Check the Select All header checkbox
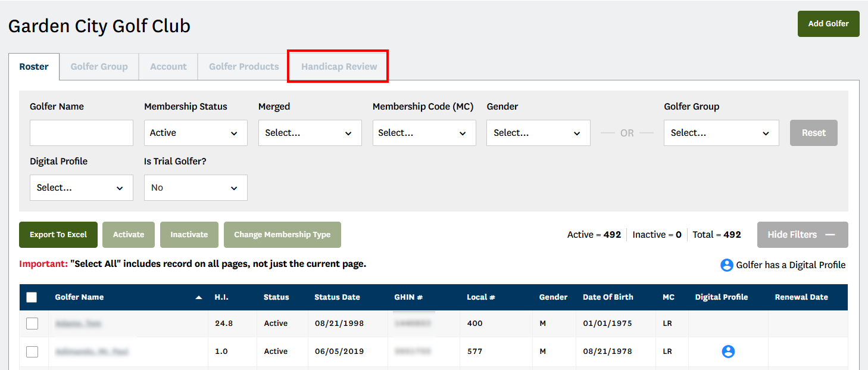868x370 pixels. (x=32, y=297)
